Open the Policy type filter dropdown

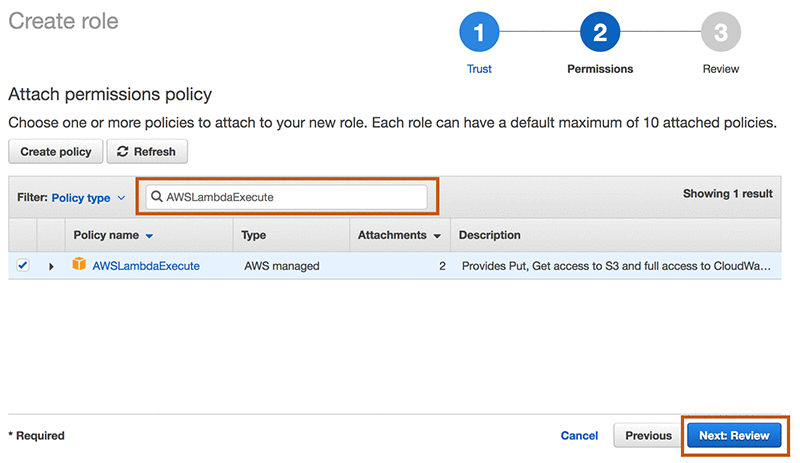click(x=87, y=198)
